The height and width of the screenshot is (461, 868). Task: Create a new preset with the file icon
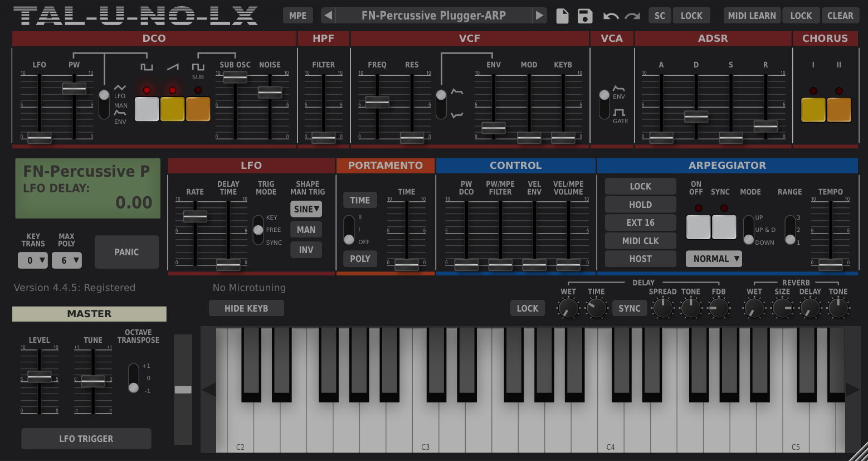562,16
